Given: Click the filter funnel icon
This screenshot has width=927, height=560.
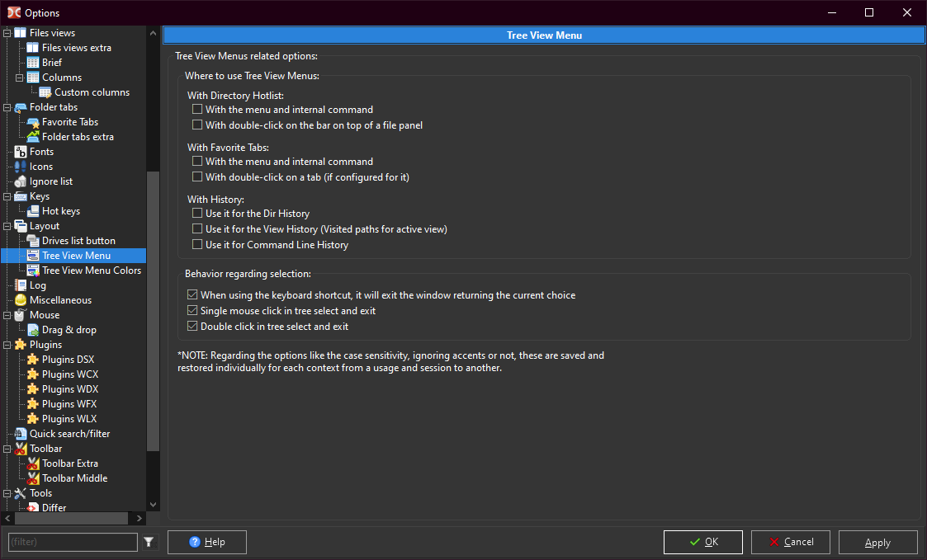Looking at the screenshot, I should (149, 542).
